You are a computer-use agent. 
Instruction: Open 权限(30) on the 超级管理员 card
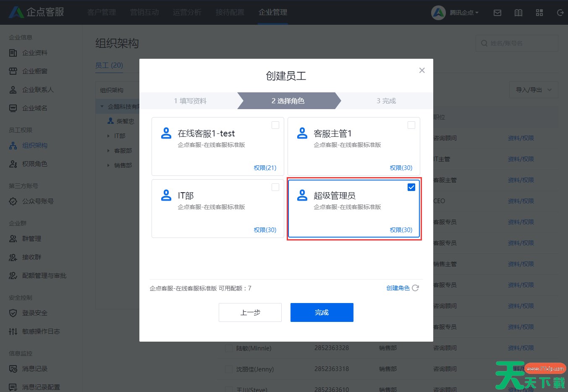click(401, 230)
